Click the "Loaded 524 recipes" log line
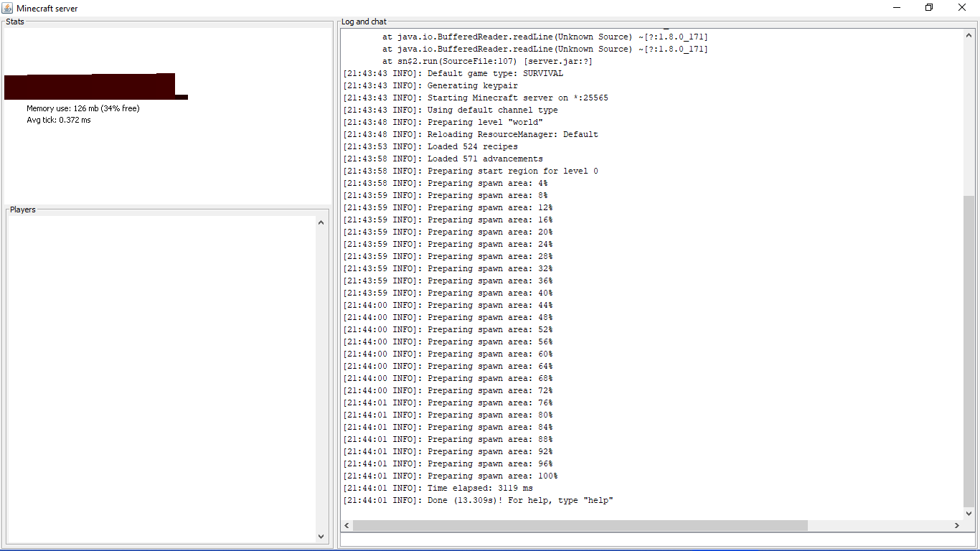980x551 pixels. coord(430,146)
